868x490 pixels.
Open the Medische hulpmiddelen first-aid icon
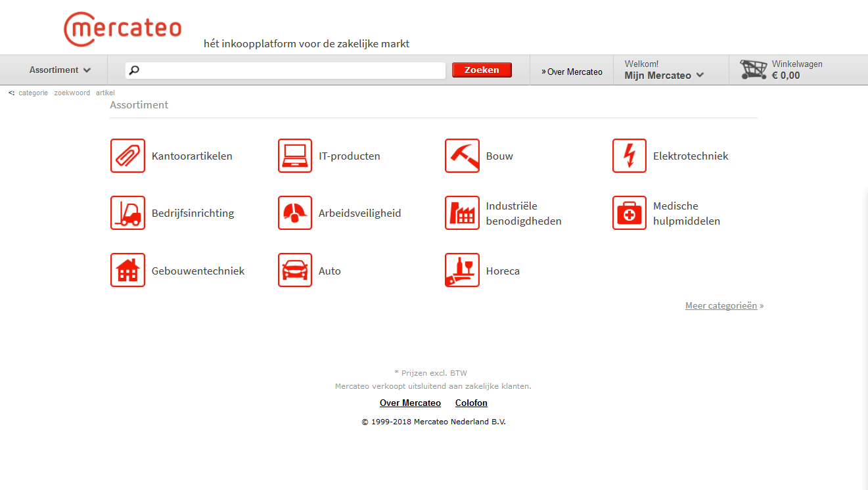(x=629, y=213)
